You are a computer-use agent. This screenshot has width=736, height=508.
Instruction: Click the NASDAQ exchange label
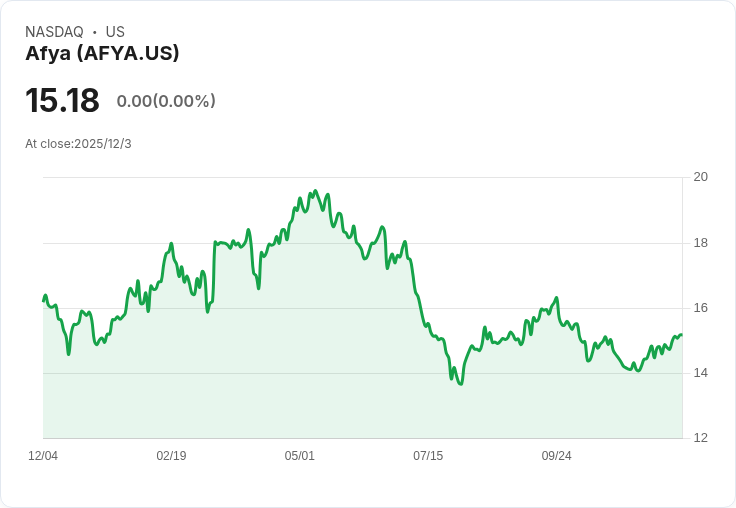pyautogui.click(x=54, y=32)
